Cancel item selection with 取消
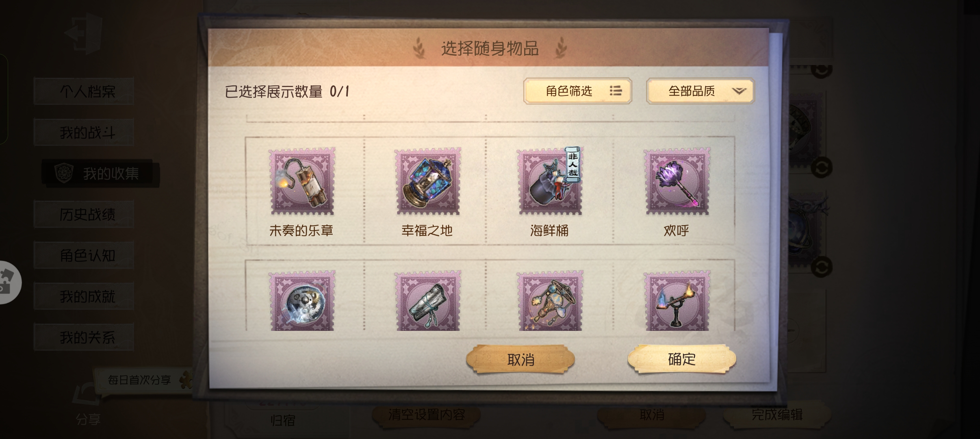 [520, 359]
